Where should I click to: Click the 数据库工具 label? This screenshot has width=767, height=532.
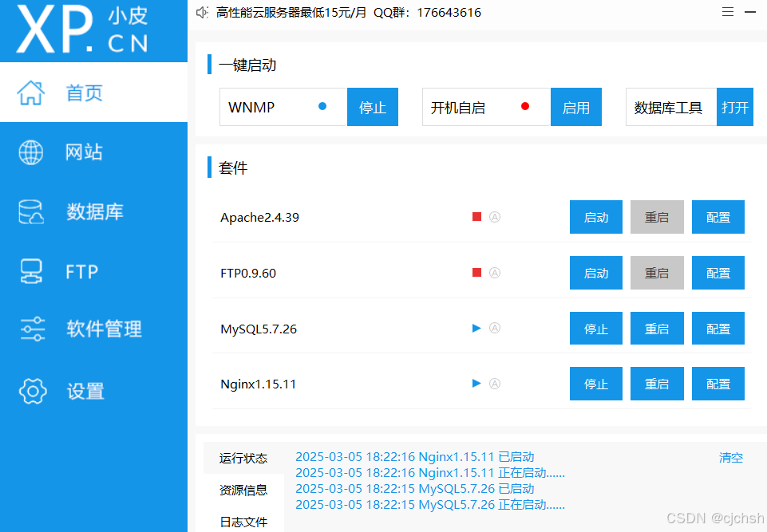[668, 108]
